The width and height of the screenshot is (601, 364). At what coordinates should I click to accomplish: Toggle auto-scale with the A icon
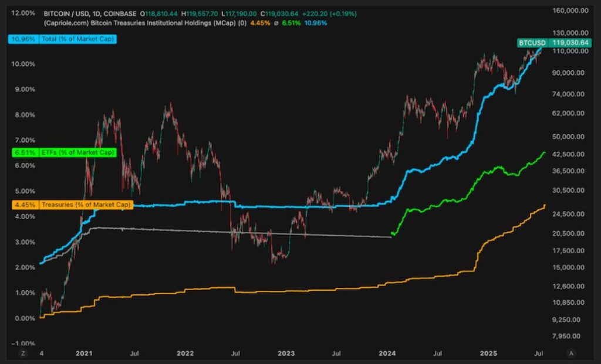click(x=570, y=353)
